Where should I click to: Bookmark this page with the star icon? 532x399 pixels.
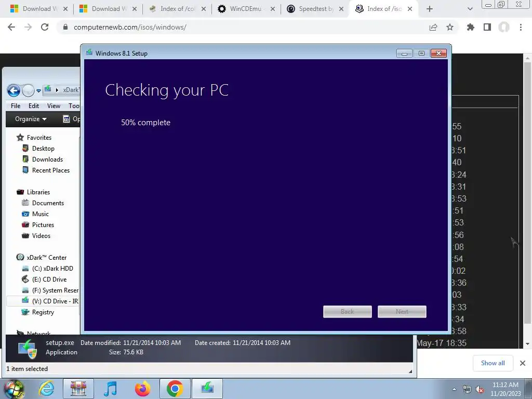[x=450, y=27]
